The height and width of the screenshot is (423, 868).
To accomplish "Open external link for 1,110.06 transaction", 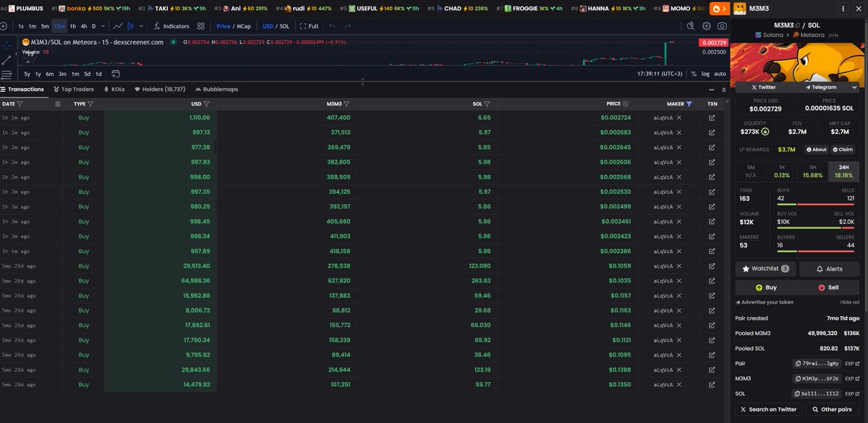I will [x=712, y=117].
